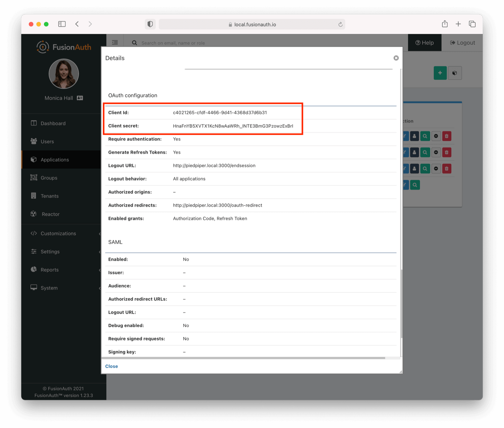Click the cube icon button next to add
The image size is (504, 428).
(455, 73)
